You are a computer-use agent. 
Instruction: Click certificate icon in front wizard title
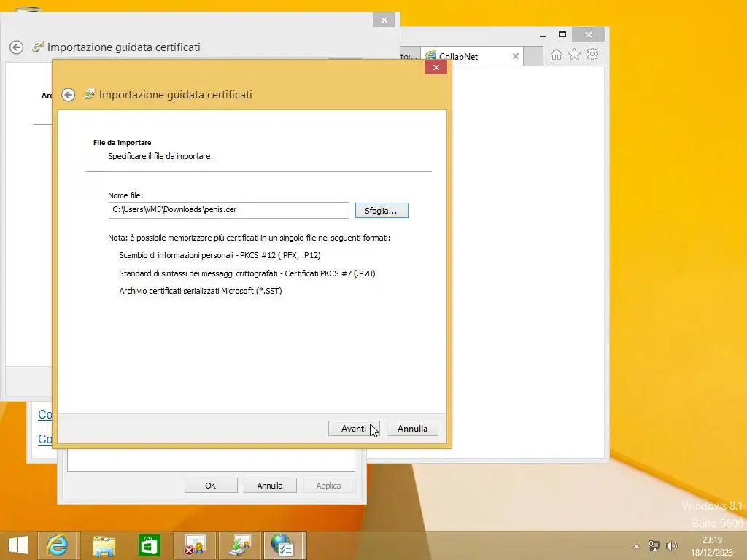pyautogui.click(x=90, y=94)
